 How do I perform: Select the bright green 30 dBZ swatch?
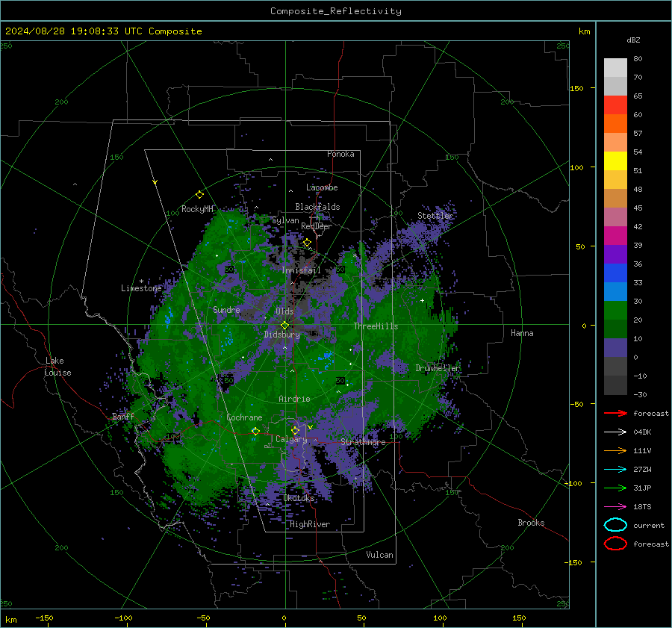(615, 310)
